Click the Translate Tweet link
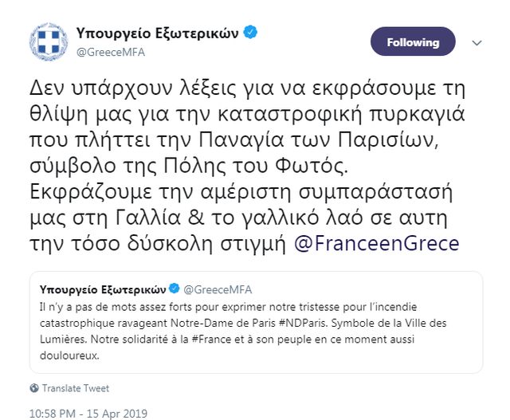The image size is (510, 420). (x=75, y=388)
